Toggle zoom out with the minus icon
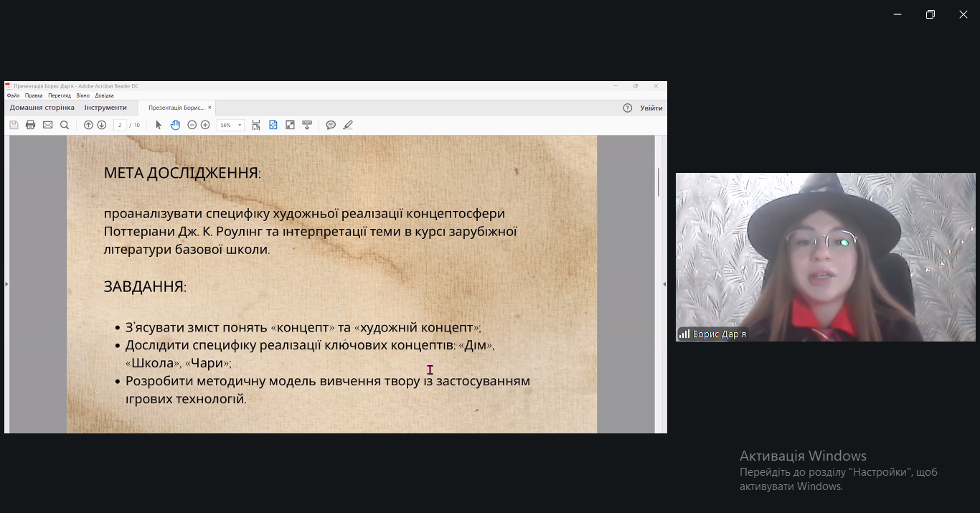980x513 pixels. pos(191,124)
